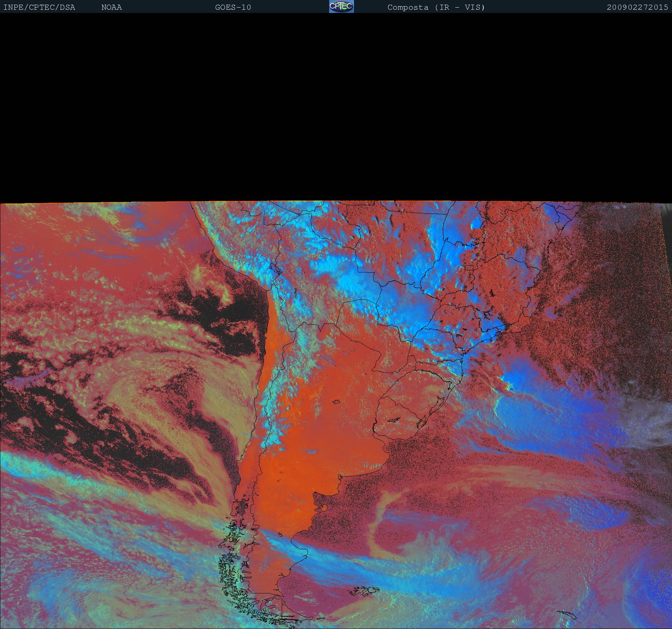
Task: Click the Composta (IR - VIS) title
Action: click(x=436, y=8)
